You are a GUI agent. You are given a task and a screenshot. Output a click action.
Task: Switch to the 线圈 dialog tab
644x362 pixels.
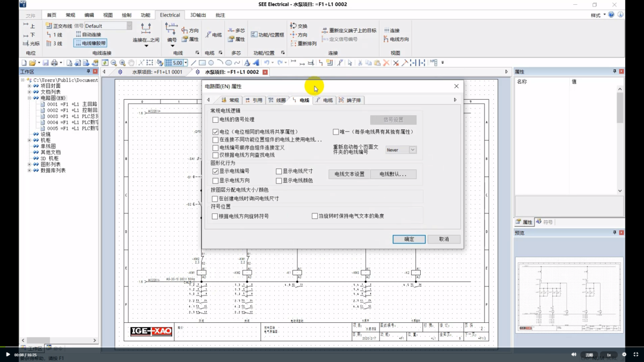(278, 100)
